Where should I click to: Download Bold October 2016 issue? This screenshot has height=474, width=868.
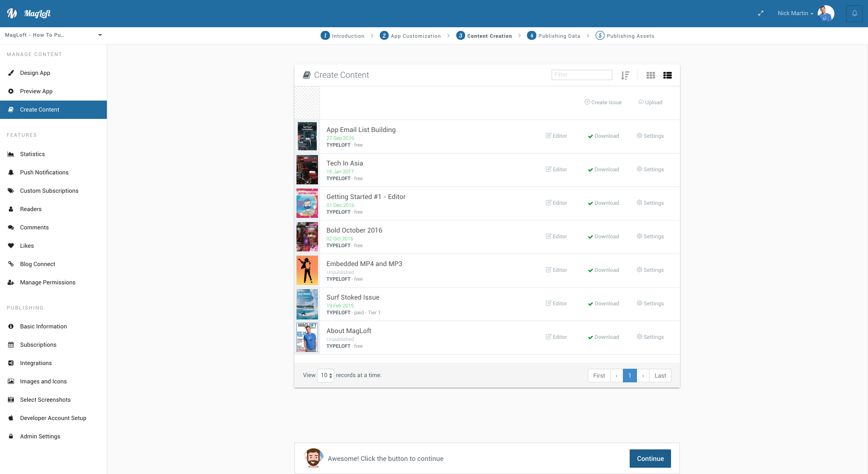pyautogui.click(x=603, y=236)
